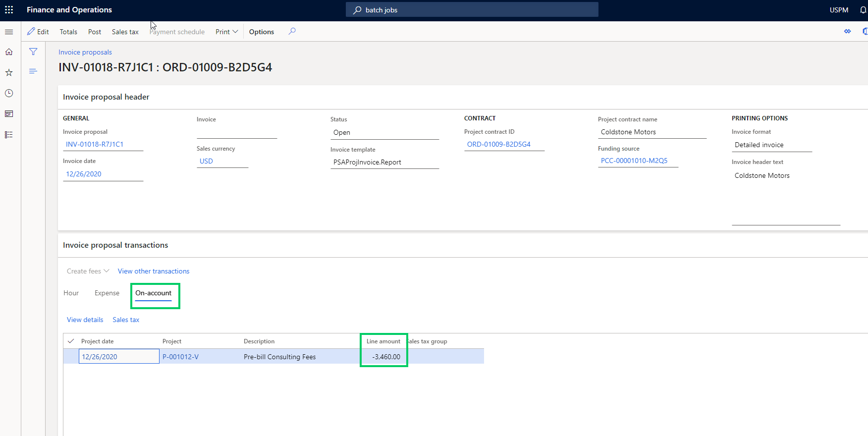Viewport: 868px width, 436px height.
Task: Open the app launcher waffle menu
Action: tap(9, 10)
